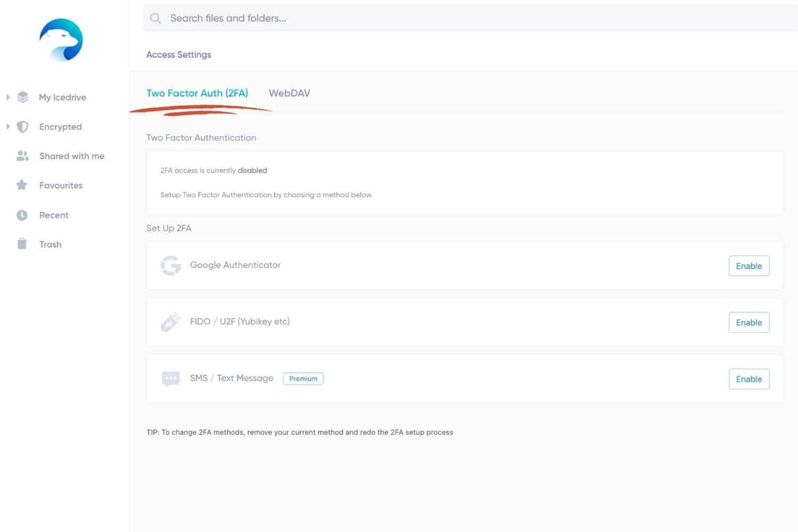Show Favourites files
Screen dimensions: 798x532
(x=61, y=185)
